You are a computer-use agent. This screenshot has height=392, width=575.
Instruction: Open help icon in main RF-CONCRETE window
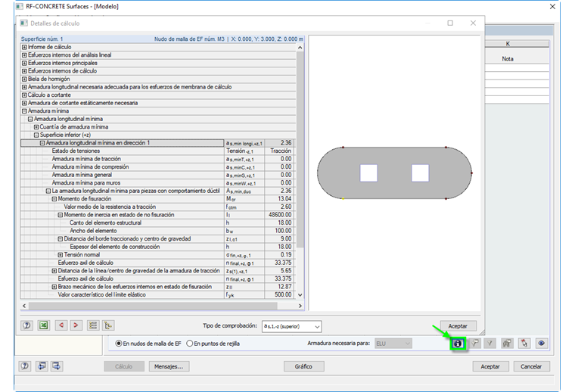pyautogui.click(x=25, y=366)
